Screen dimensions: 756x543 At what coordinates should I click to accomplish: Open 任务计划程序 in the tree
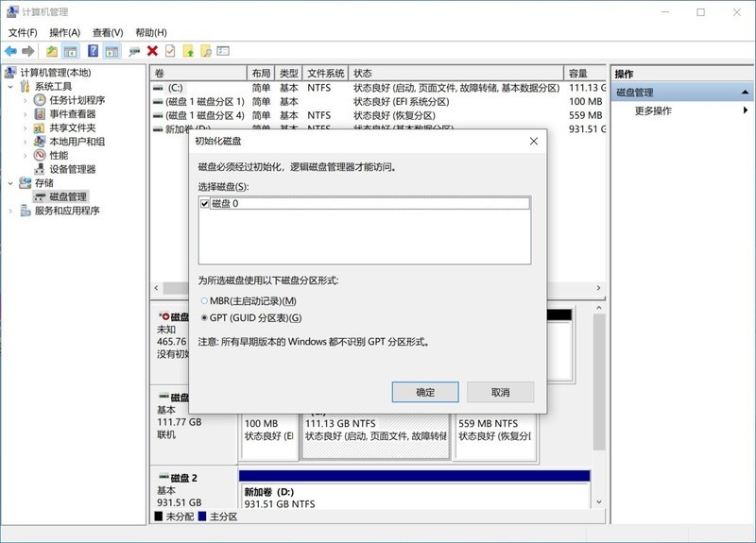(77, 100)
